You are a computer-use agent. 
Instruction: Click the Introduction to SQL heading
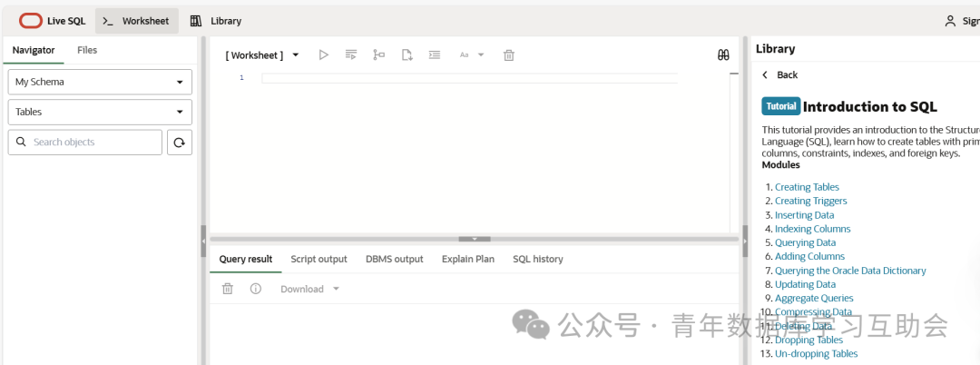click(870, 106)
